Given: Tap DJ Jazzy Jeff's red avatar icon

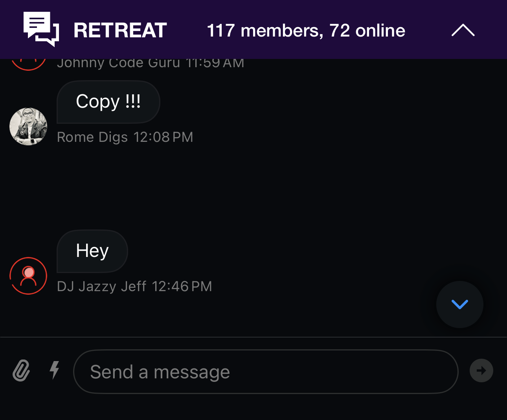Looking at the screenshot, I should 28,276.
